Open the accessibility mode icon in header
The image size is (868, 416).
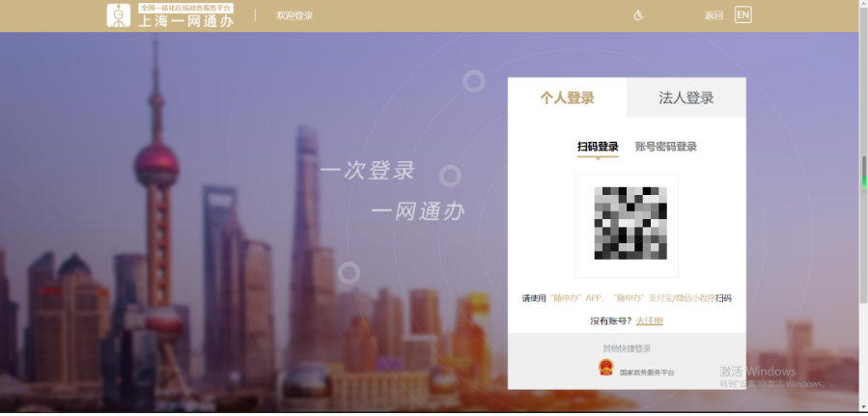click(x=638, y=15)
